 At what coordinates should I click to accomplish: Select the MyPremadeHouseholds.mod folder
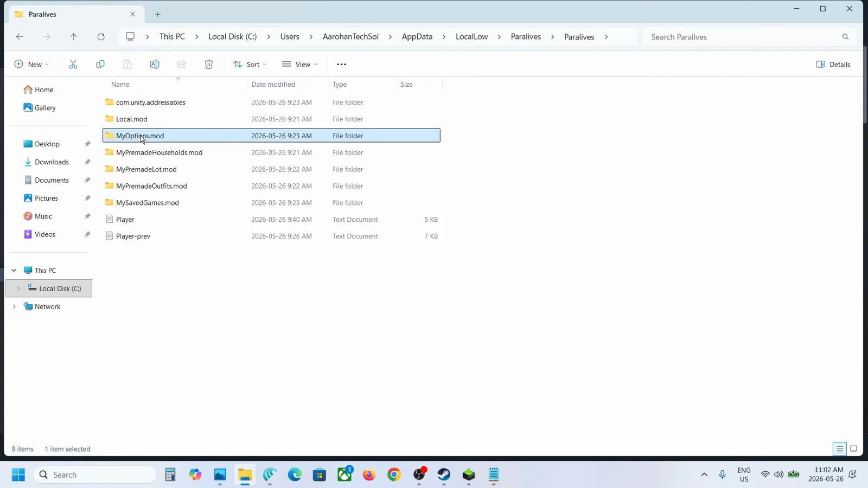(271, 153)
